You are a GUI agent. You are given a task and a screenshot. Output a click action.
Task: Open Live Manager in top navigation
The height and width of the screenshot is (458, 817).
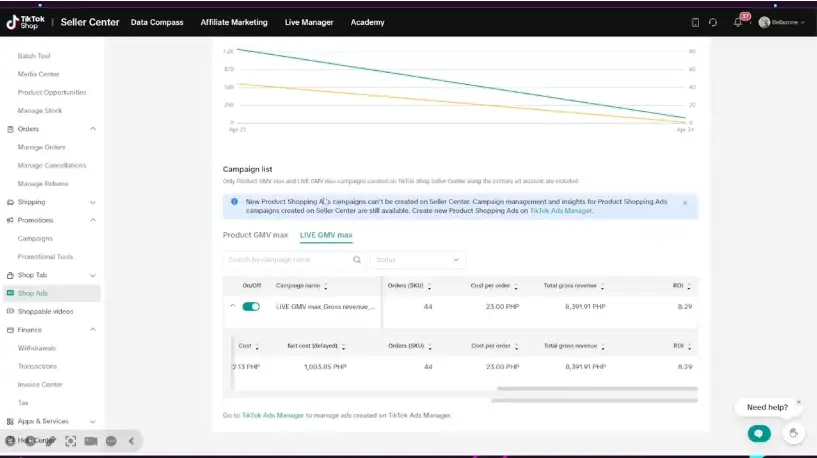coord(309,22)
